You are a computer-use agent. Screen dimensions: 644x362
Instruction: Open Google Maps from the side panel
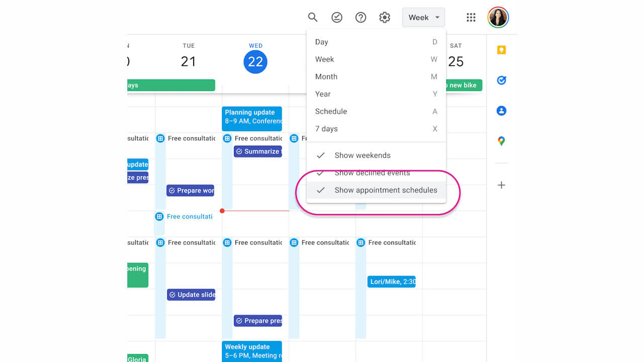(x=501, y=141)
